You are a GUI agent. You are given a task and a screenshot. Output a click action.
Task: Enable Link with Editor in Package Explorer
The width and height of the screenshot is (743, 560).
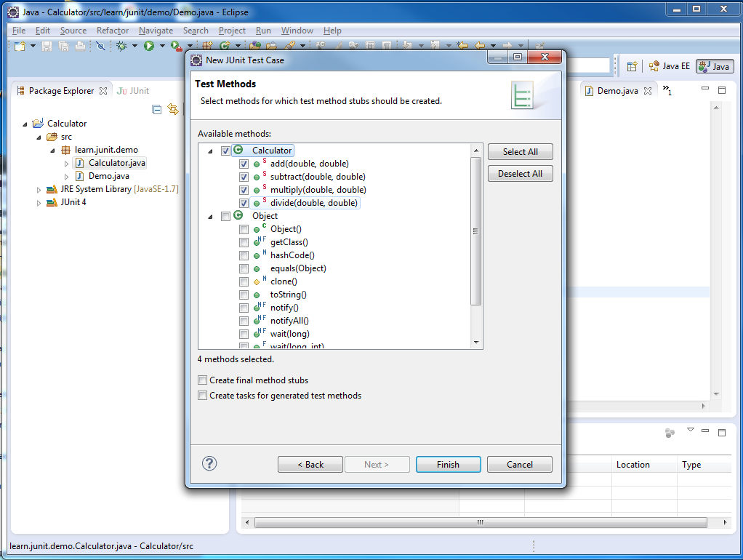(174, 109)
